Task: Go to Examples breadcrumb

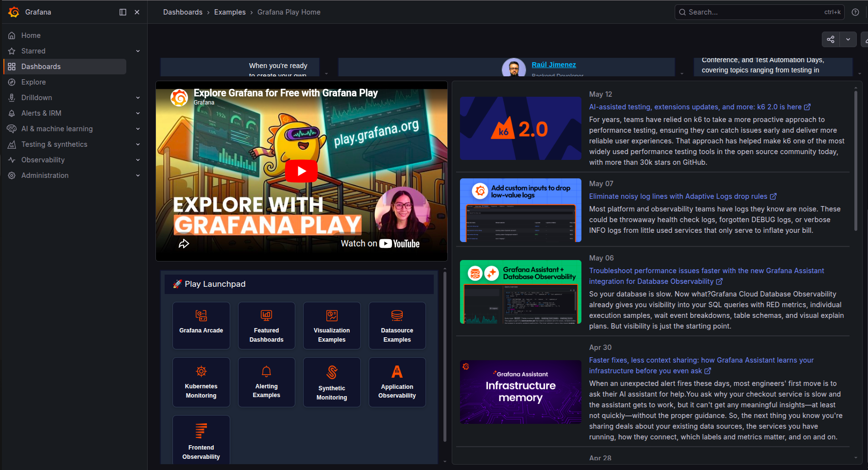Action: pyautogui.click(x=230, y=12)
